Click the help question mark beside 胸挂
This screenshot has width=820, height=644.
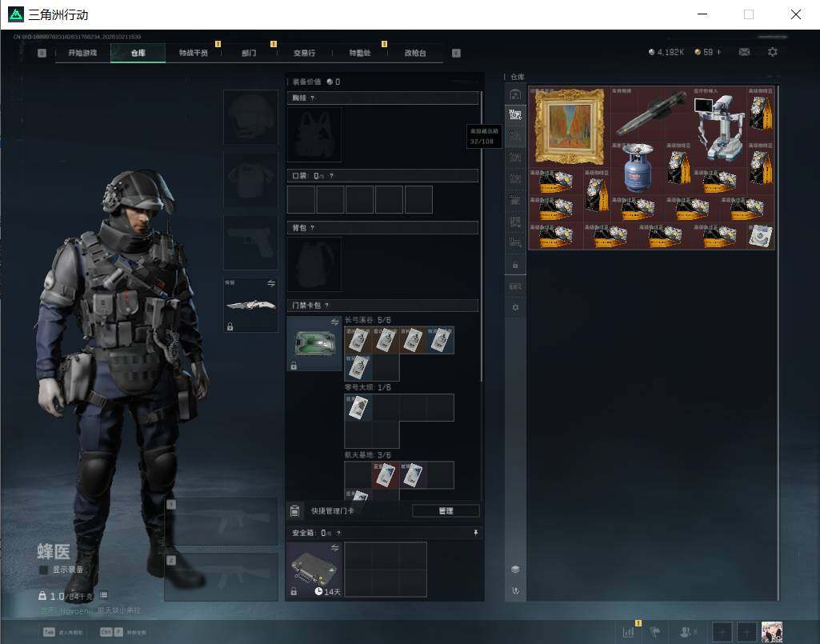(x=312, y=98)
